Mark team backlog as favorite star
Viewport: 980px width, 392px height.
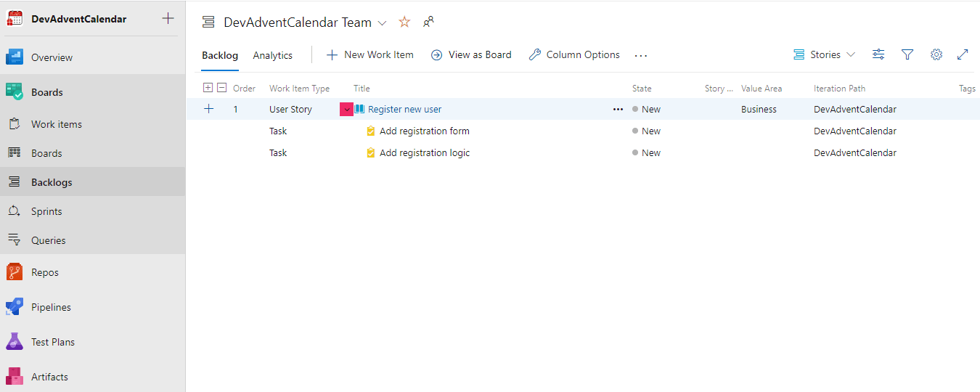click(x=404, y=23)
